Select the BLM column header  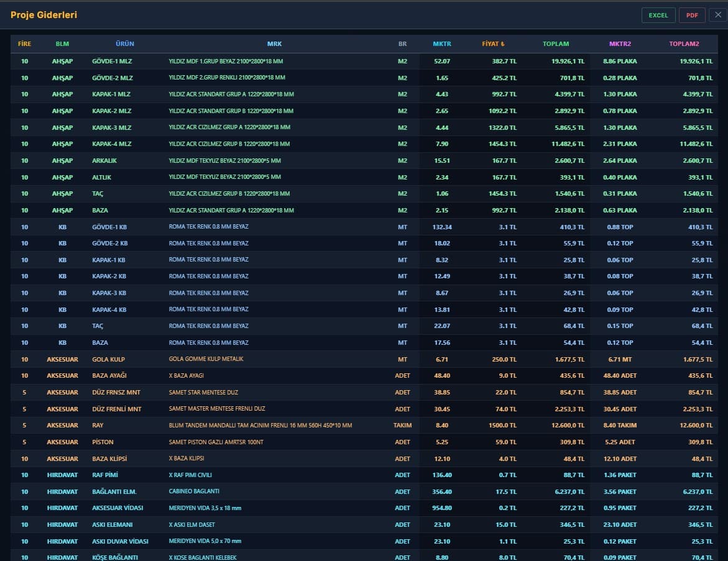click(62, 44)
